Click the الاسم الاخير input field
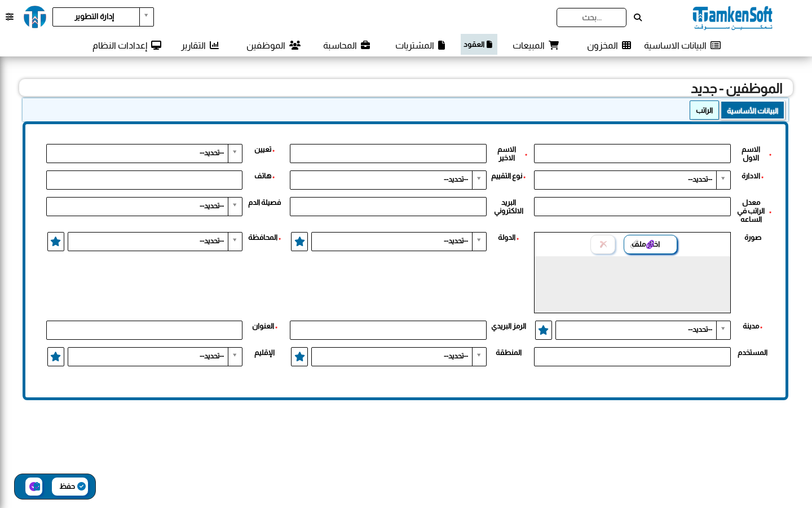This screenshot has width=812, height=508. pyautogui.click(x=388, y=154)
